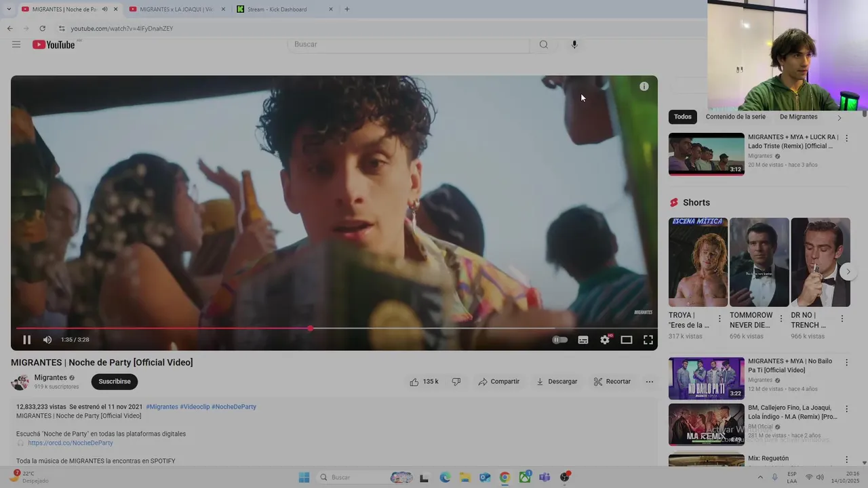
Task: Open the weather widget showing 22°C
Action: (31, 477)
